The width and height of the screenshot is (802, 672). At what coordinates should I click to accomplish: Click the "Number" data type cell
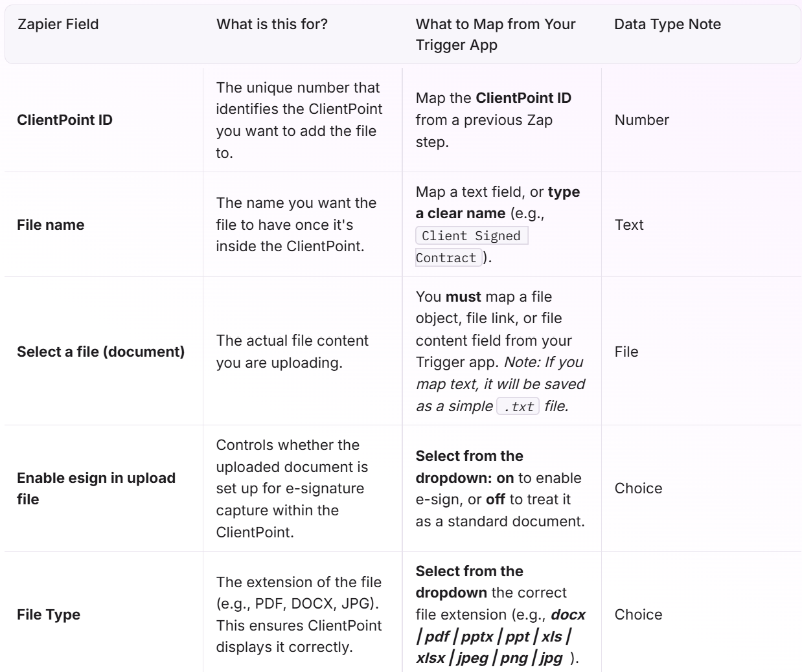click(641, 120)
